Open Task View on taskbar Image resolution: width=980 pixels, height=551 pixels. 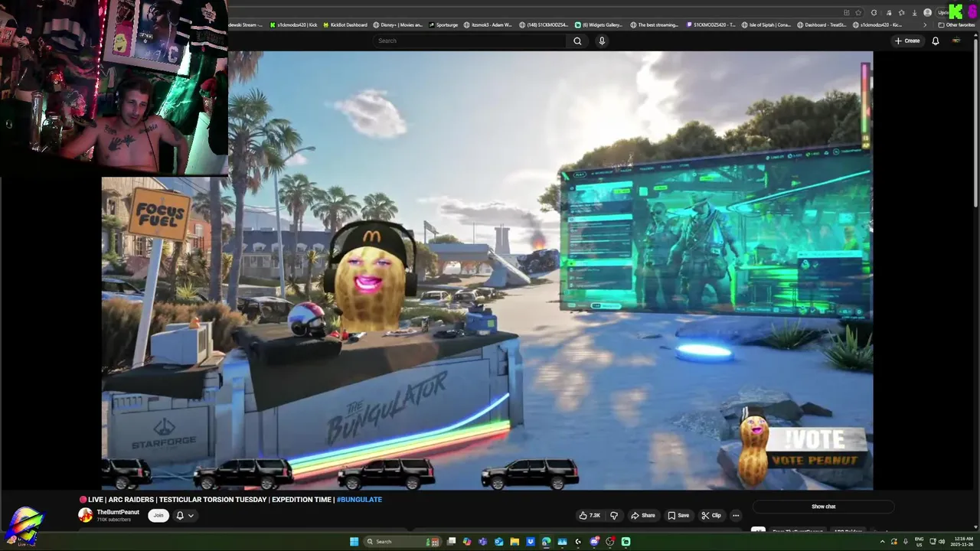451,542
